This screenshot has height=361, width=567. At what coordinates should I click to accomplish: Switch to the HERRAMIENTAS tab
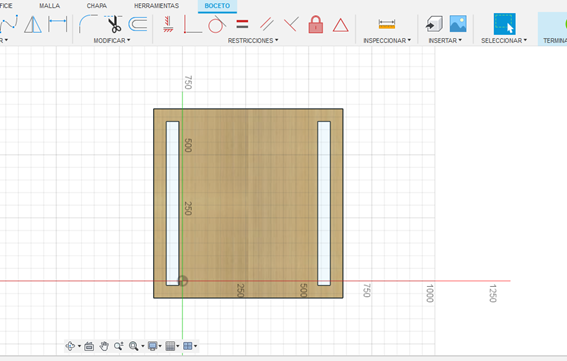pos(156,6)
